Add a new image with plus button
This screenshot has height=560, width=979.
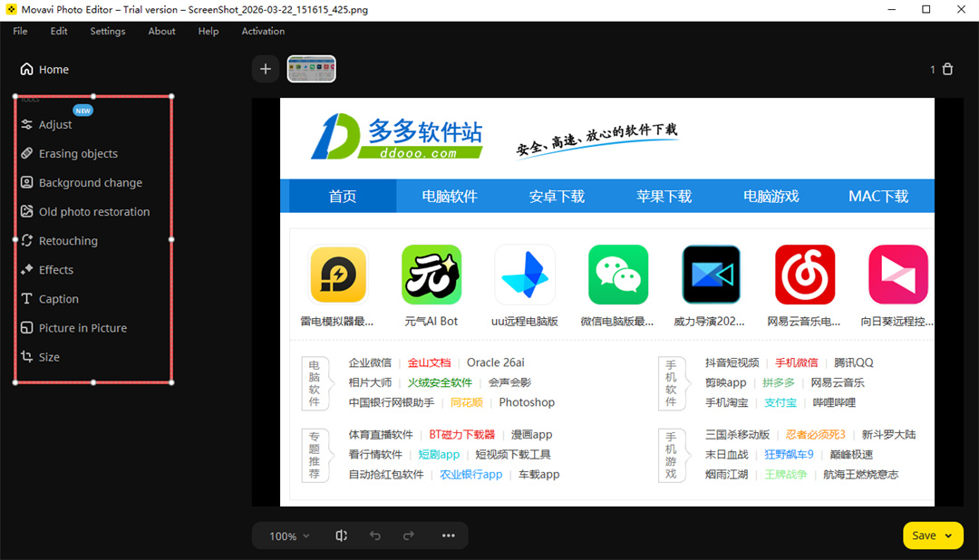coord(266,69)
